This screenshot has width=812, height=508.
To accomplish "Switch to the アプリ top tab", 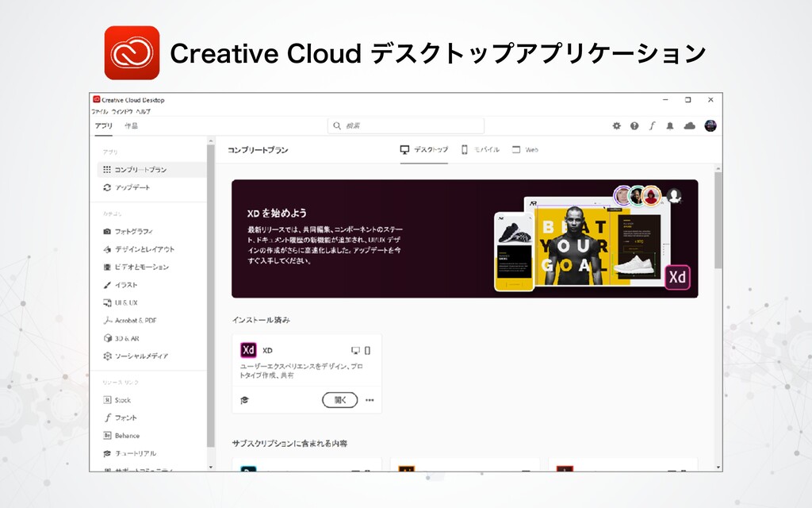I will coord(104,126).
